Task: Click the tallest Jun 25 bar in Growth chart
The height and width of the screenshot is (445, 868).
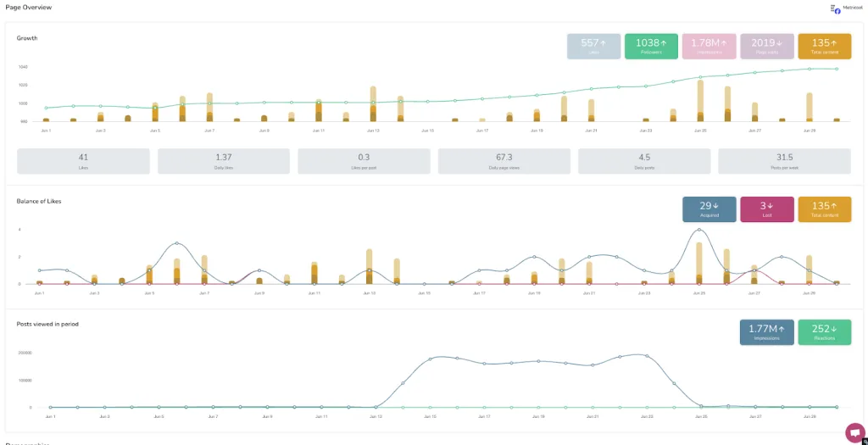Action: click(700, 100)
